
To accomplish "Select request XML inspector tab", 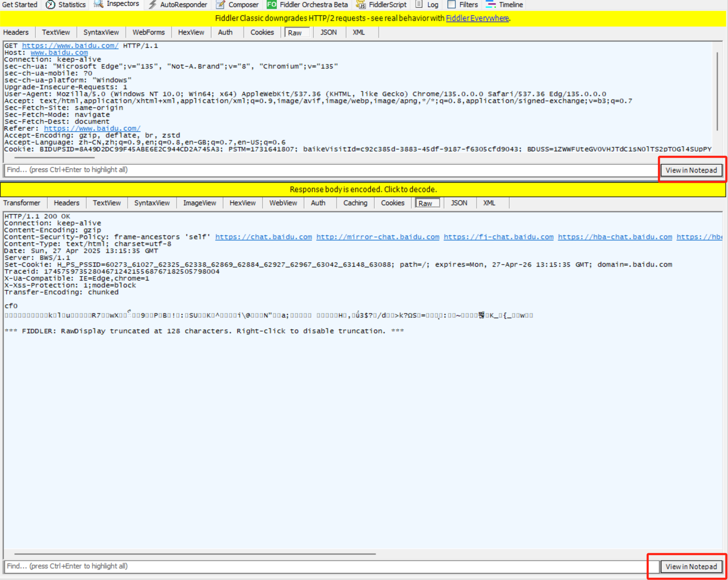I will [359, 33].
